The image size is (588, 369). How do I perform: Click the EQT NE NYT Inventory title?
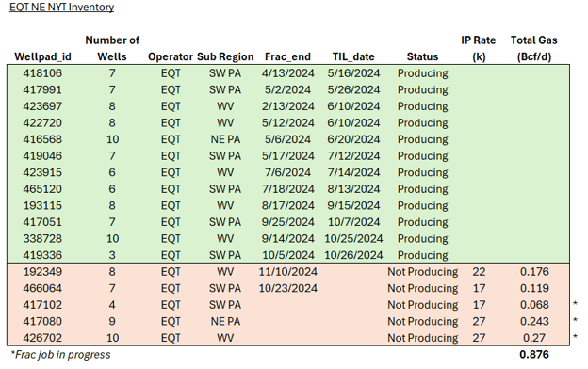click(62, 8)
